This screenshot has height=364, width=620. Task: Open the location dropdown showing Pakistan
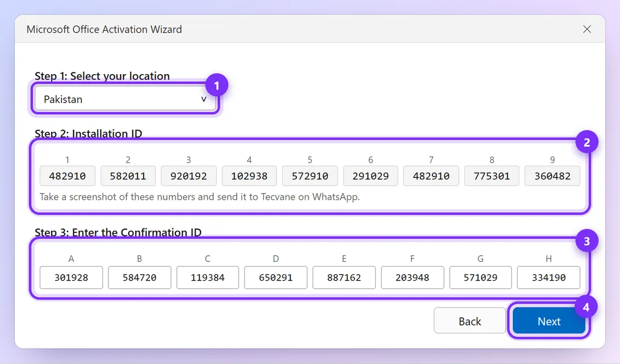point(125,99)
